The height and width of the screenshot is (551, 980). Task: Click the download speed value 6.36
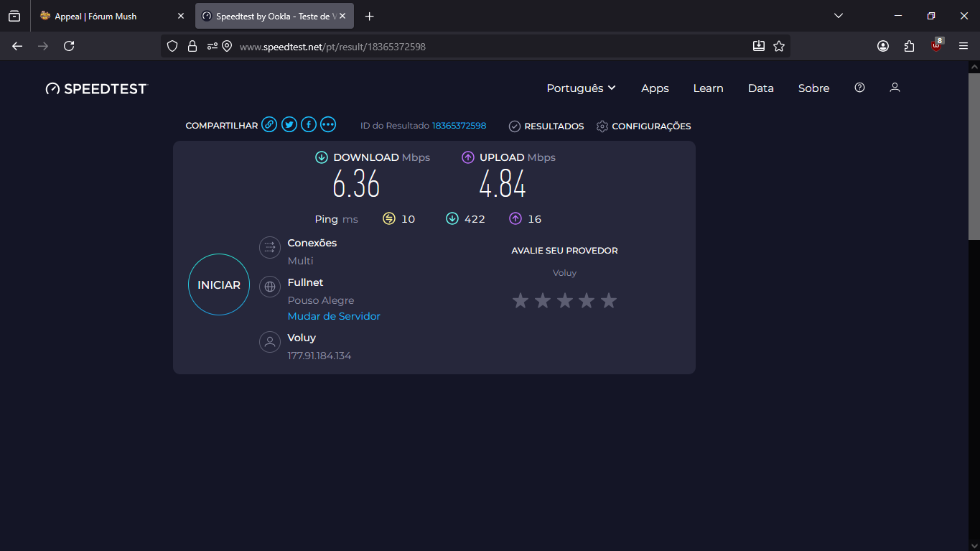356,185
